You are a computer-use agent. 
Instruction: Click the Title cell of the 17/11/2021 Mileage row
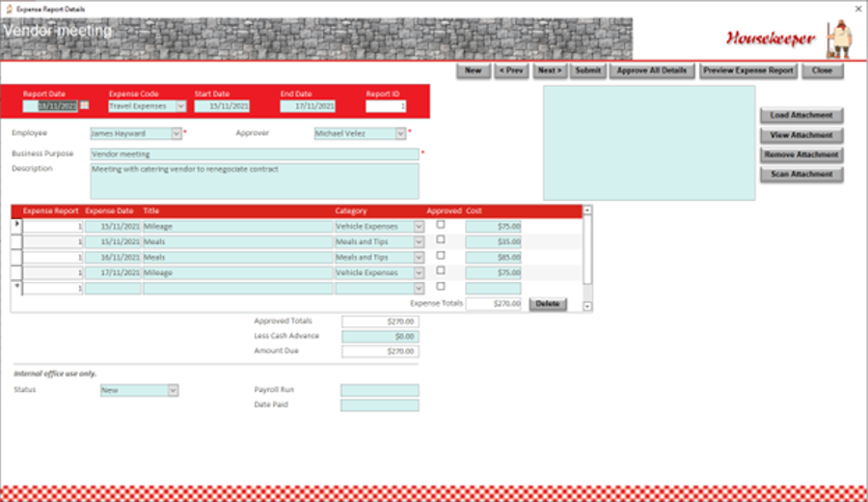click(238, 273)
